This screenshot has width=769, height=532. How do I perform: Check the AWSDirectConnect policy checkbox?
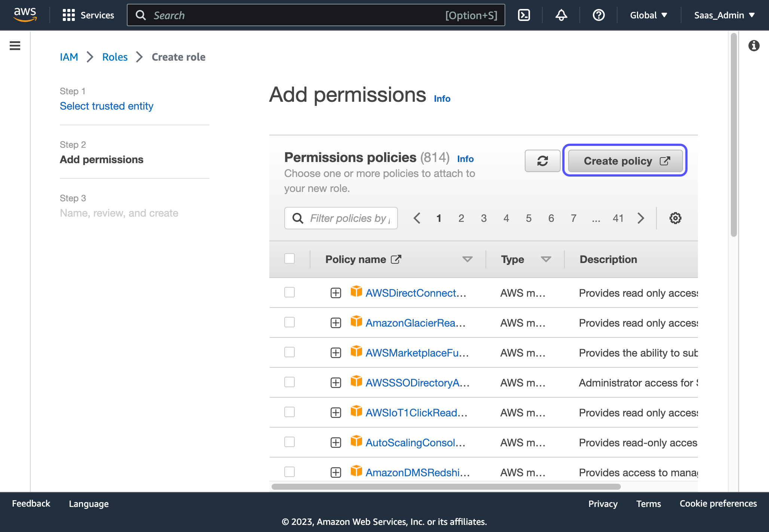click(289, 292)
